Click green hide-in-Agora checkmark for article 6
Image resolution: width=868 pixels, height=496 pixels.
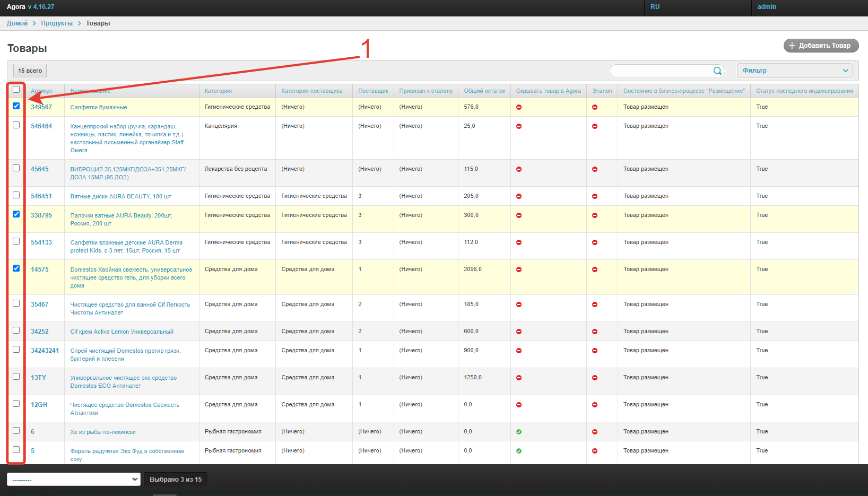pyautogui.click(x=519, y=432)
